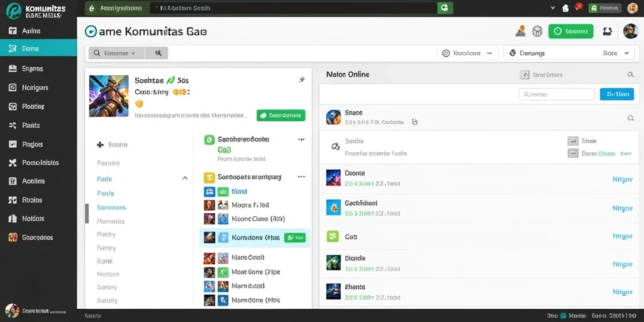644x322 pixels.
Task: Open the three-dot menu for Soooopetsaronitgiary
Action: coord(301,177)
